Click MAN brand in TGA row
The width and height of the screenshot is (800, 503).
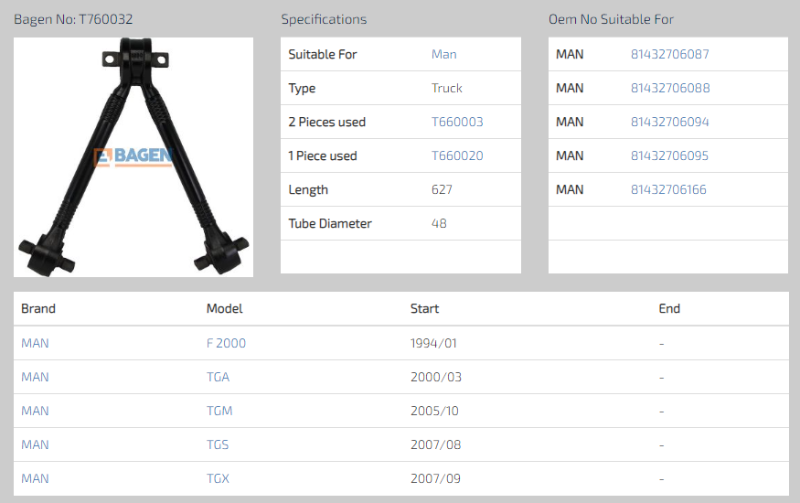(x=35, y=377)
